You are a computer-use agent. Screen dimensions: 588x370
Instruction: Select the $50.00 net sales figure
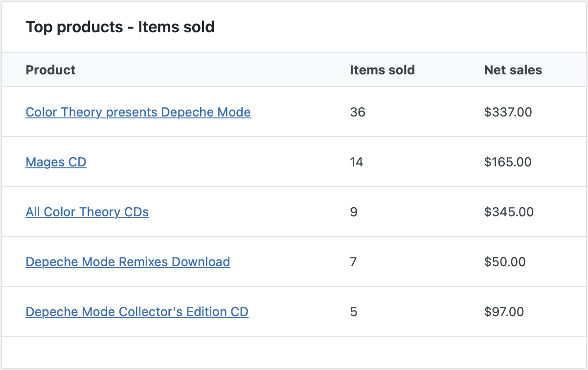(x=505, y=262)
